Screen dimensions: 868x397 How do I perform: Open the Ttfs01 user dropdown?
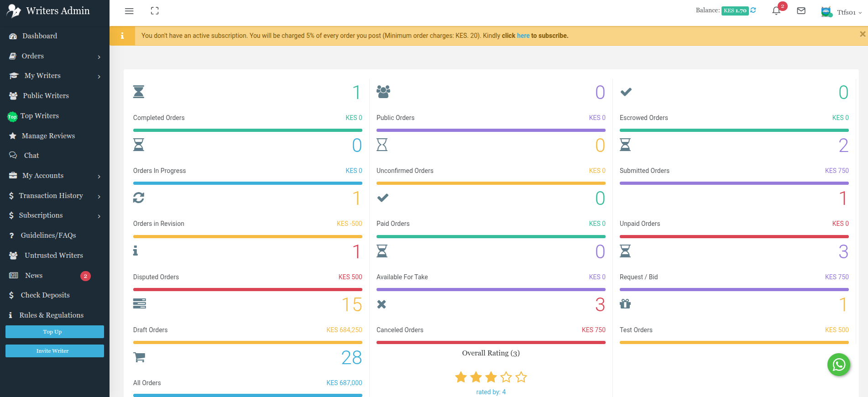click(x=841, y=12)
